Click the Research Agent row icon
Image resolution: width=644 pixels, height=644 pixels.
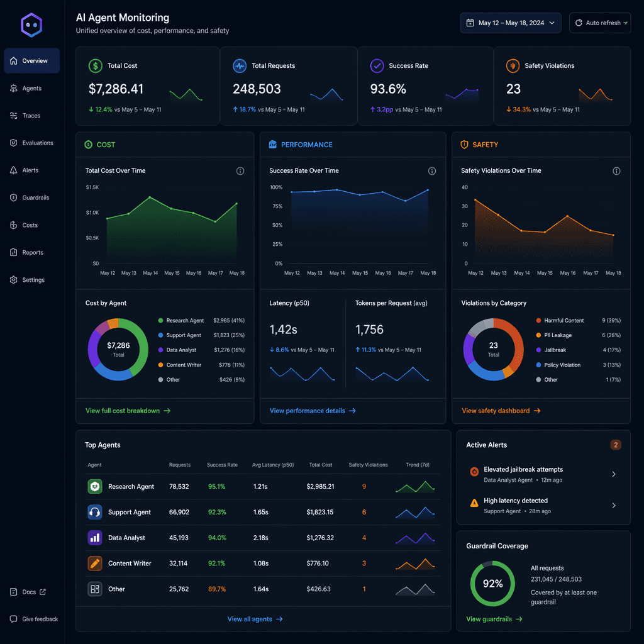coord(95,487)
